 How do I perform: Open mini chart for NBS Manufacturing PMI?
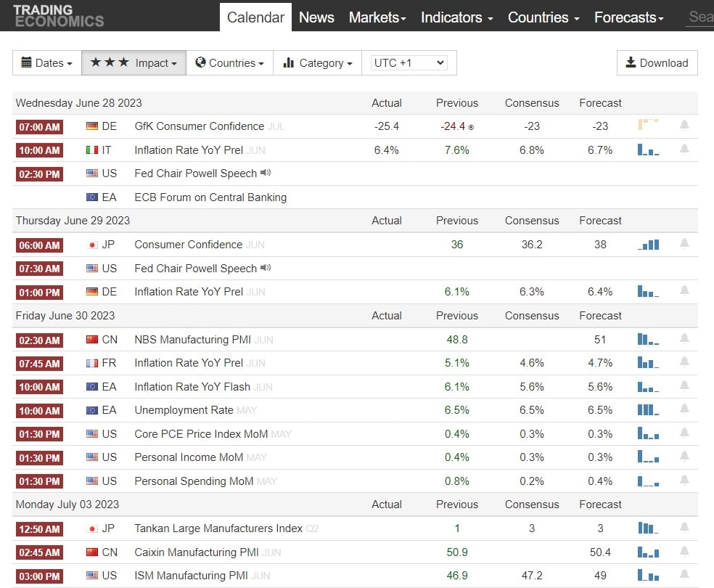[x=648, y=339]
